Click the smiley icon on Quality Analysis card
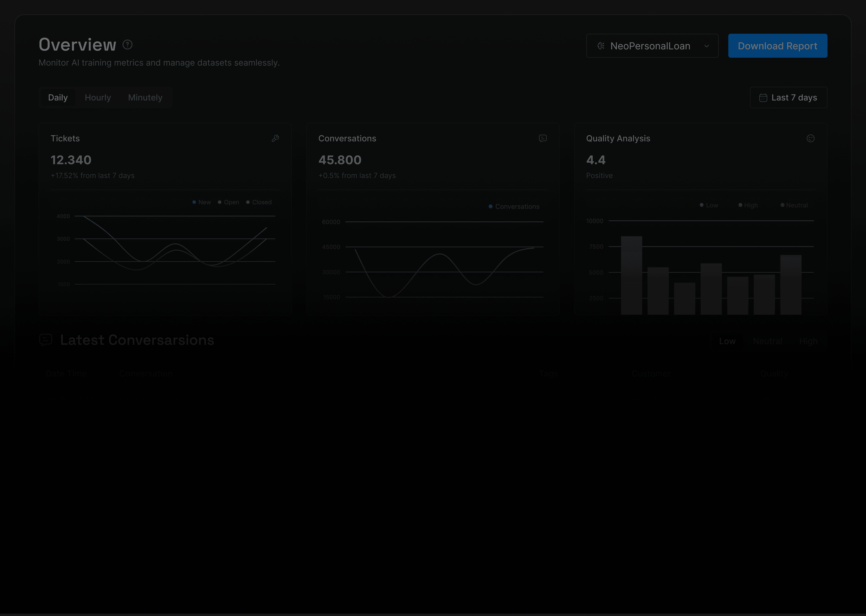 811,139
